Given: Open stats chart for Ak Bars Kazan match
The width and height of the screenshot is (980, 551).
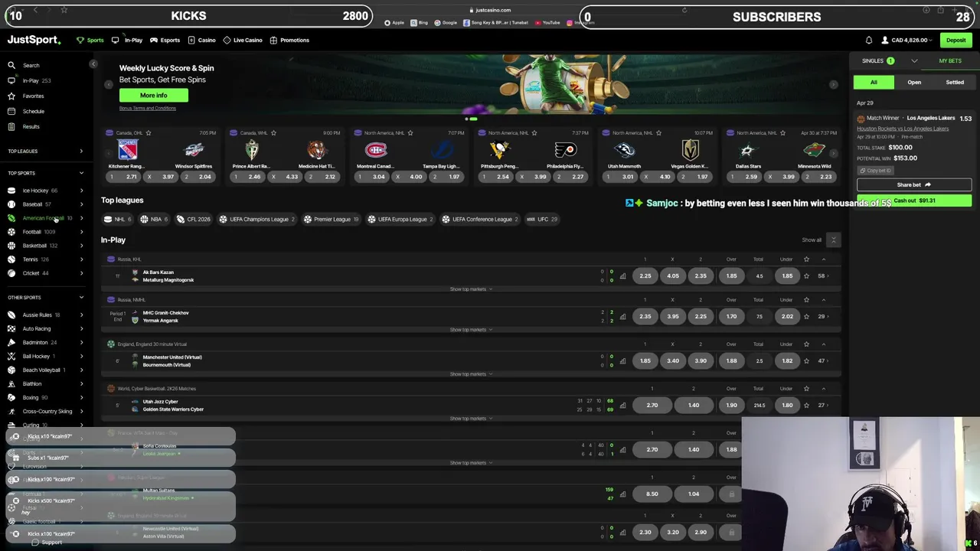Looking at the screenshot, I should [x=622, y=276].
